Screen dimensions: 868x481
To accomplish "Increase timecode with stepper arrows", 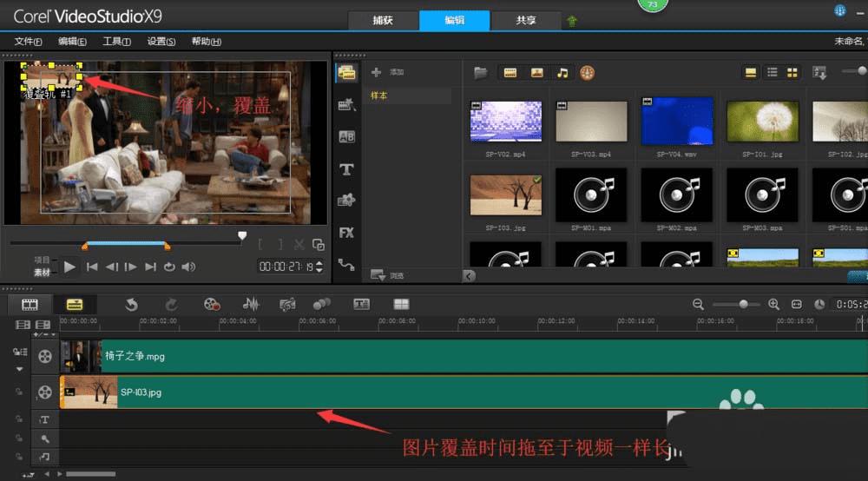I will coord(319,263).
